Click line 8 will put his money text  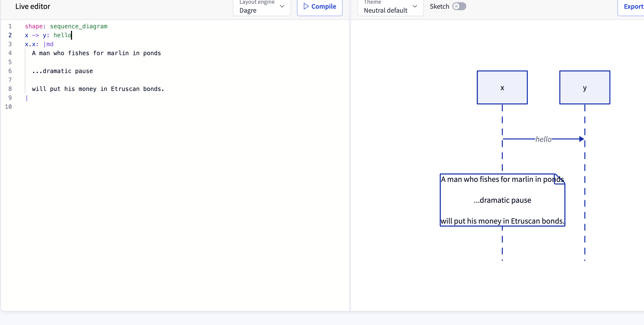[98, 89]
